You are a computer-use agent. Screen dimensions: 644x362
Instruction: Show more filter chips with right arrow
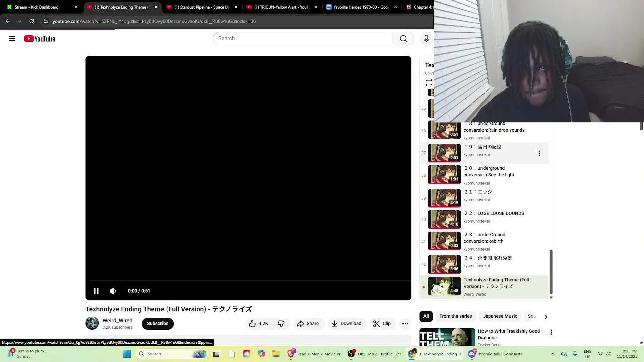pyautogui.click(x=546, y=317)
